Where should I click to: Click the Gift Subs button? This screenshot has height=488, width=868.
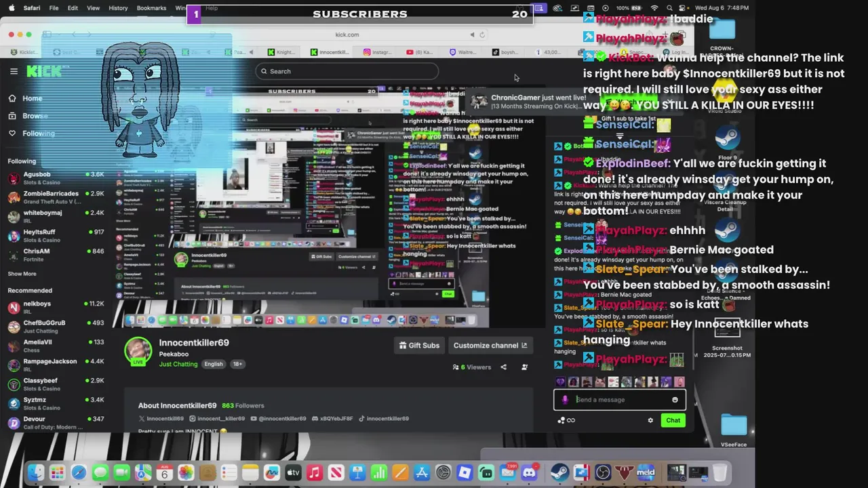(419, 346)
